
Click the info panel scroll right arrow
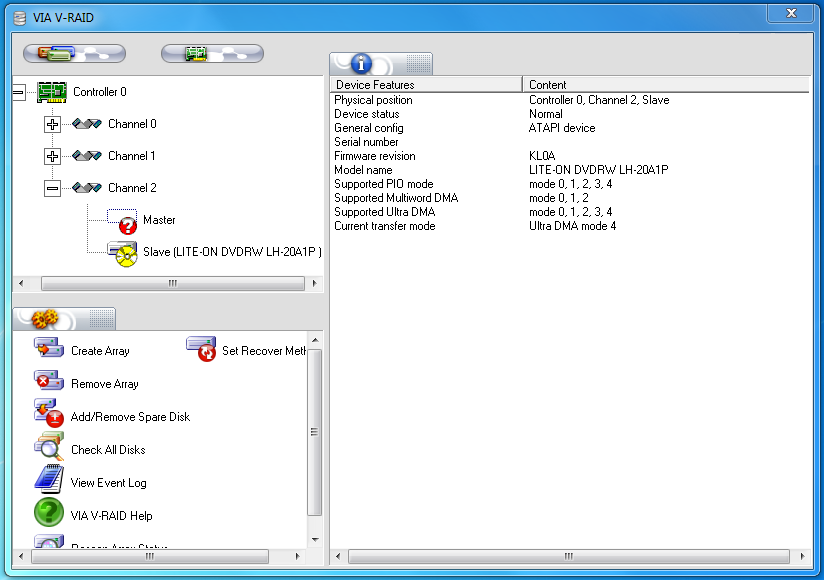point(802,556)
